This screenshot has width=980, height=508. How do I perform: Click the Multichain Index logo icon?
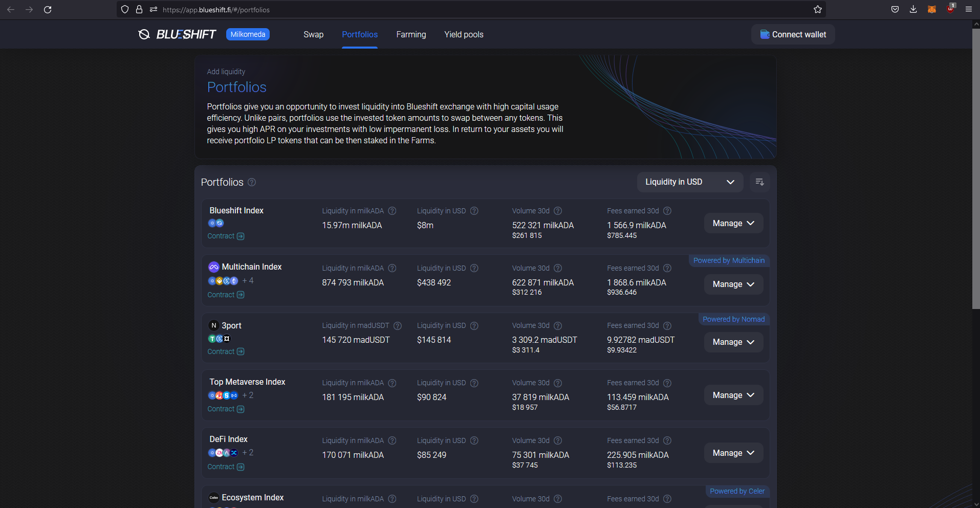point(214,267)
